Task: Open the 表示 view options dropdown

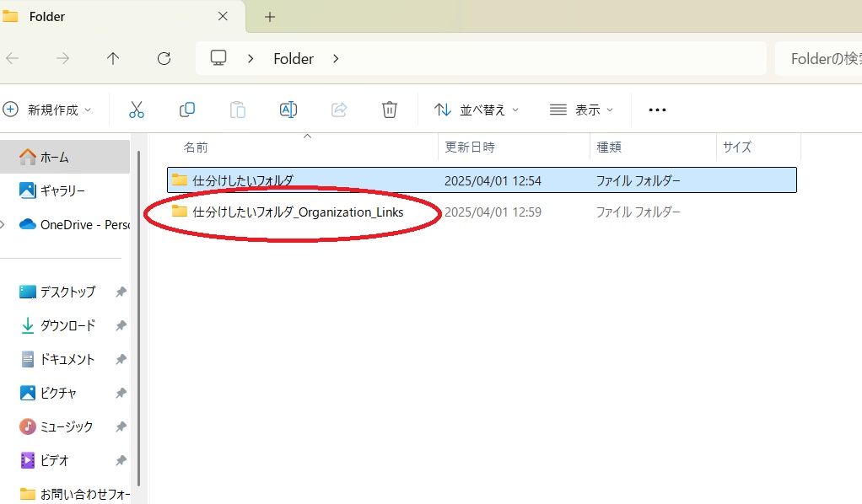Action: (581, 110)
